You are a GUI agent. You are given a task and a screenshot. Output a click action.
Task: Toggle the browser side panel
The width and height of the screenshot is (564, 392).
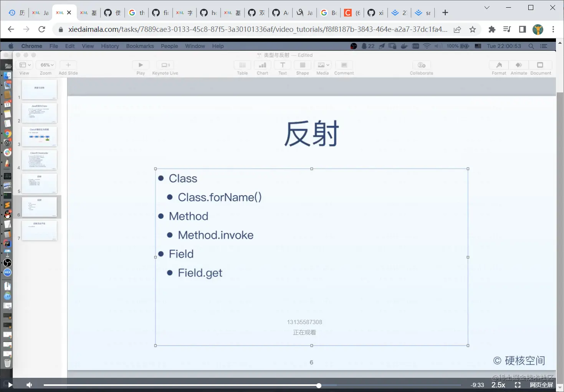(523, 29)
